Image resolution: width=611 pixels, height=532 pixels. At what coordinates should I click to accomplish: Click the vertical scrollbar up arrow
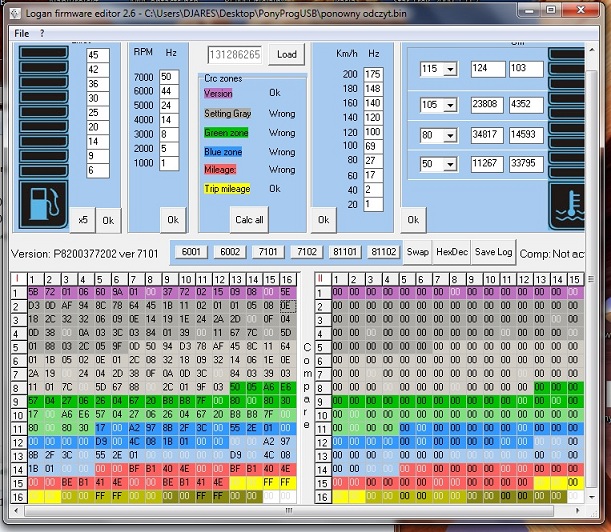click(592, 49)
